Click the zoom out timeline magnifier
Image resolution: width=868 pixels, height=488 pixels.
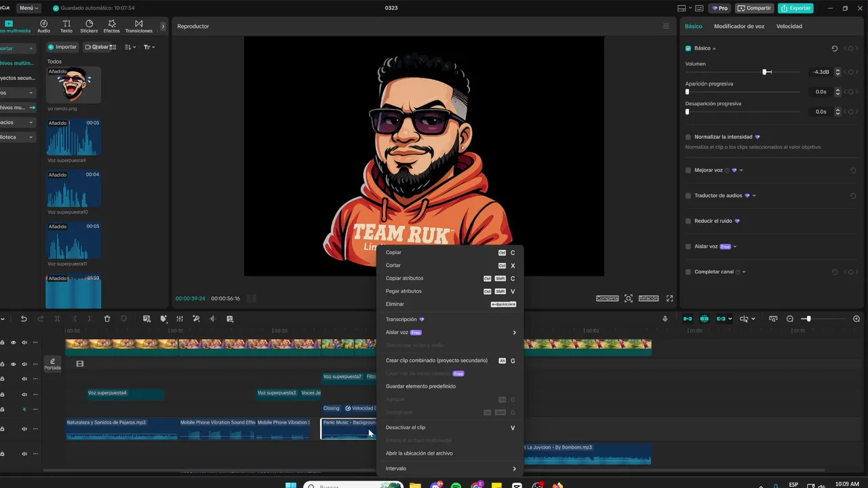point(790,319)
